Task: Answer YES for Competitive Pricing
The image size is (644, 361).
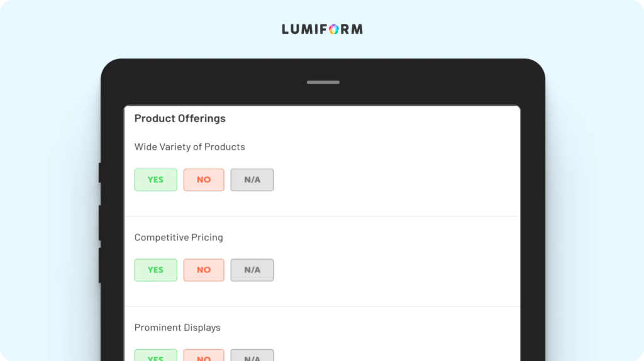Action: (x=155, y=270)
